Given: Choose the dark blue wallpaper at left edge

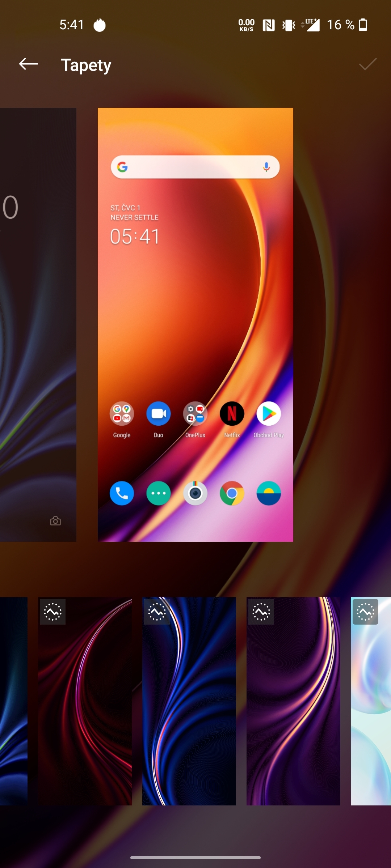Looking at the screenshot, I should click(14, 701).
